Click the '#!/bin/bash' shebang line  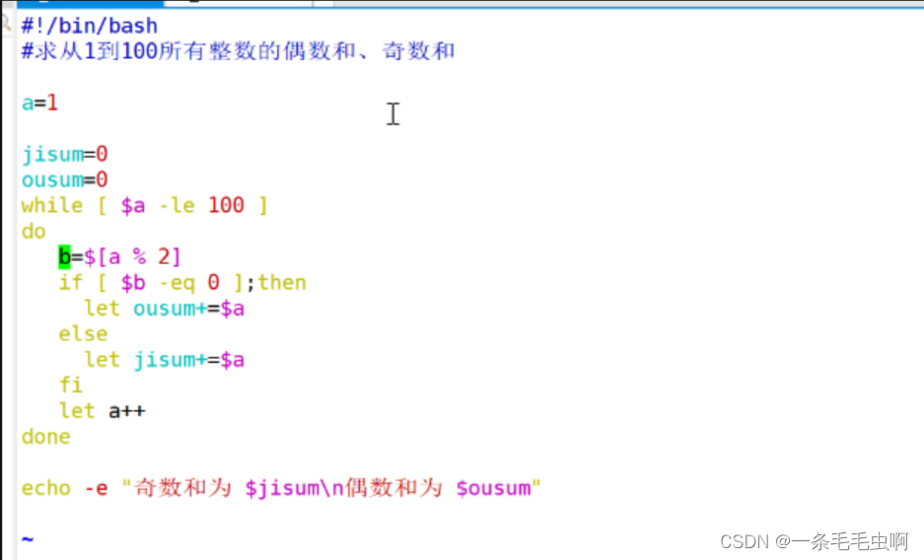[x=90, y=26]
